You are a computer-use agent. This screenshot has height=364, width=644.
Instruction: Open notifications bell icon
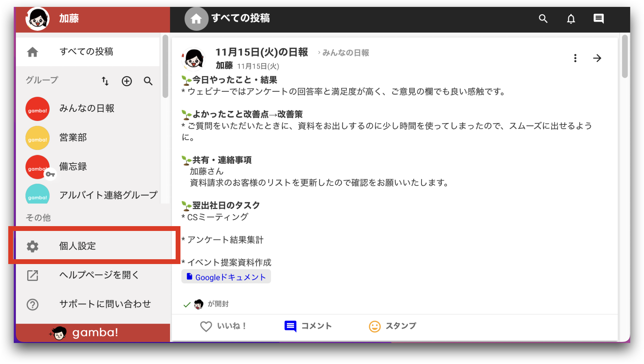click(x=571, y=19)
